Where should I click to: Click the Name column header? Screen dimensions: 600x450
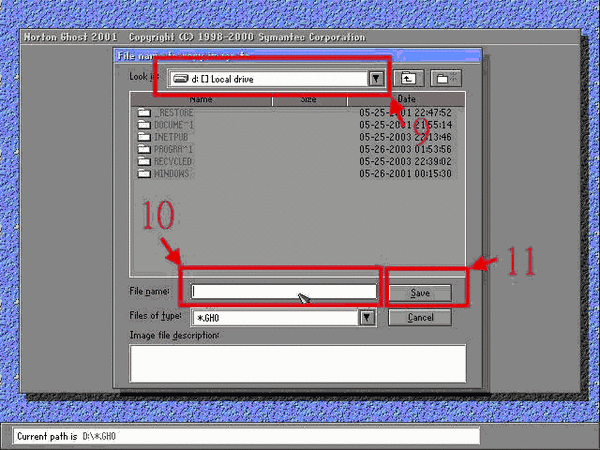201,99
